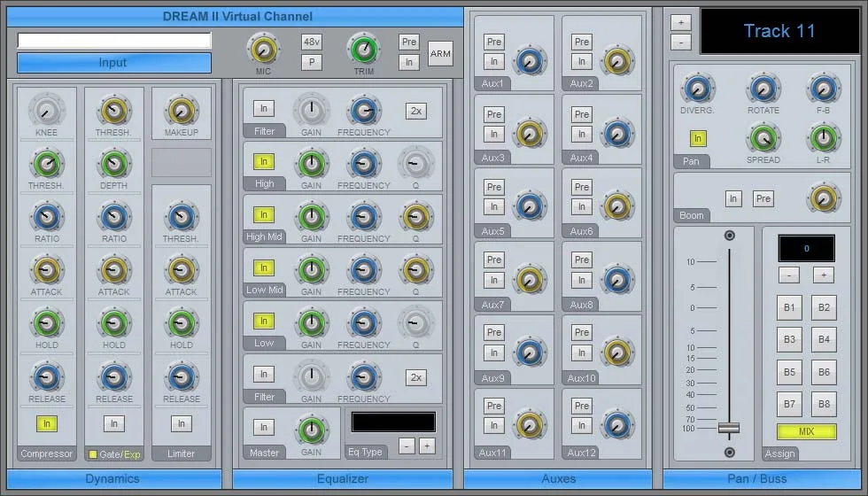Click the Assign minus button
Viewport: 868px width, 496px height.
(789, 275)
